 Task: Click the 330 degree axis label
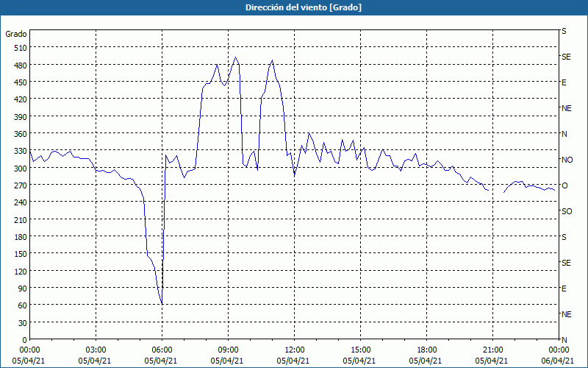[21, 151]
